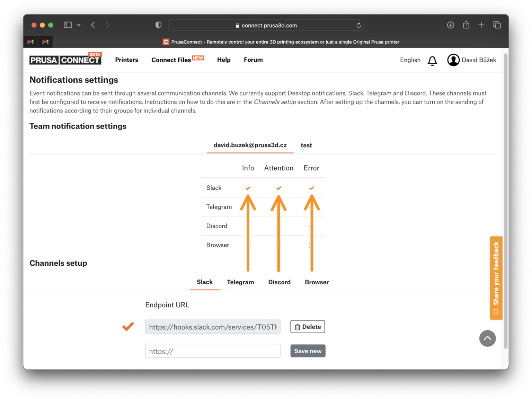
Task: Select the Discord channel setup tab
Action: (x=279, y=282)
